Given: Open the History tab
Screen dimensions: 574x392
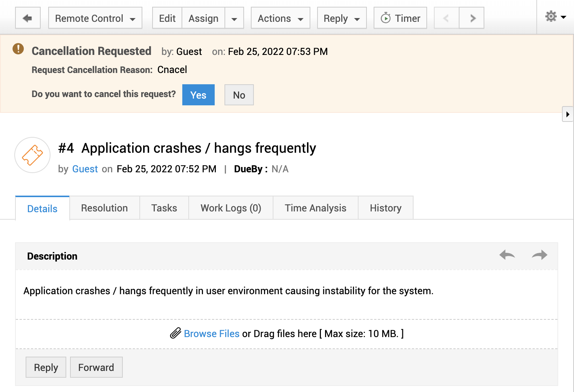Looking at the screenshot, I should tap(385, 208).
